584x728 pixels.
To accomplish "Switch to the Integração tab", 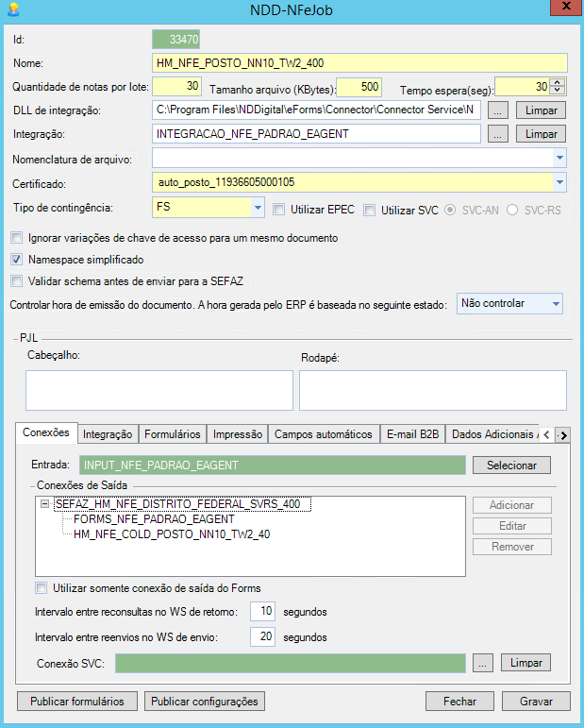I will point(108,434).
